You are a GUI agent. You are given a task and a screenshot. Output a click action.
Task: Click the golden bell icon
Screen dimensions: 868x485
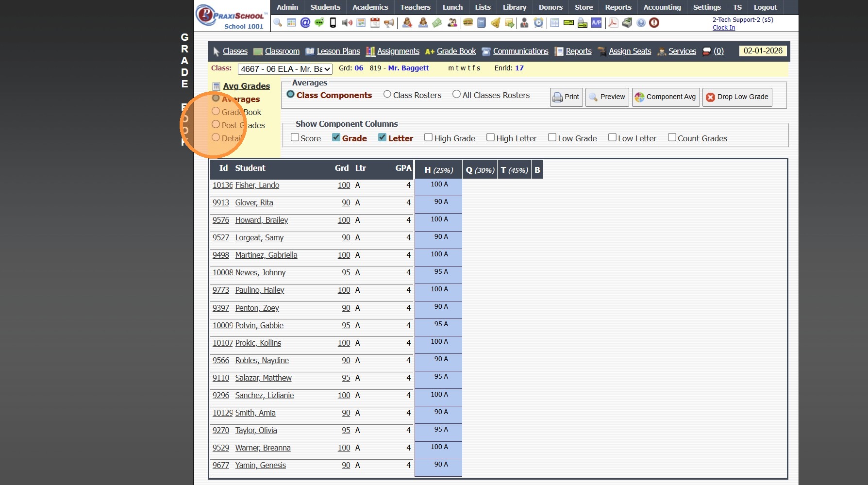(495, 23)
